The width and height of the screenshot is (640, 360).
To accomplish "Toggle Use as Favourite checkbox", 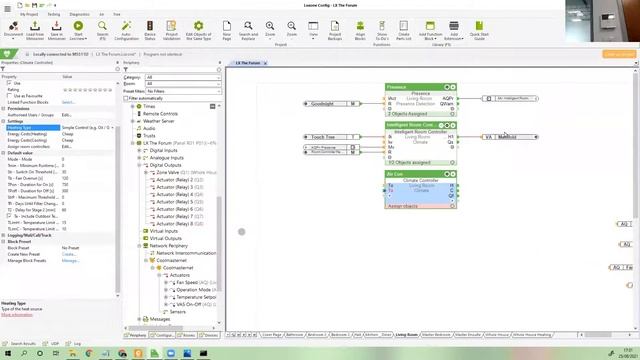I will (x=9, y=96).
